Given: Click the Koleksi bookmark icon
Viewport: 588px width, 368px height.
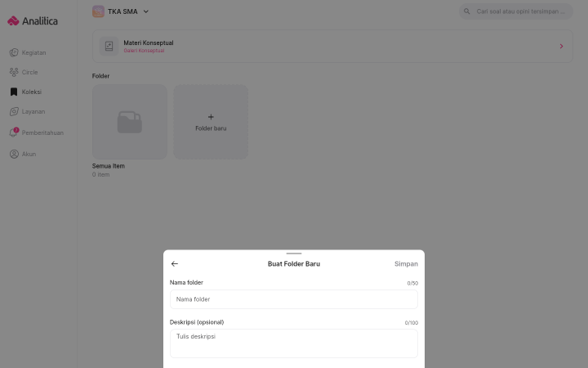Looking at the screenshot, I should (14, 92).
